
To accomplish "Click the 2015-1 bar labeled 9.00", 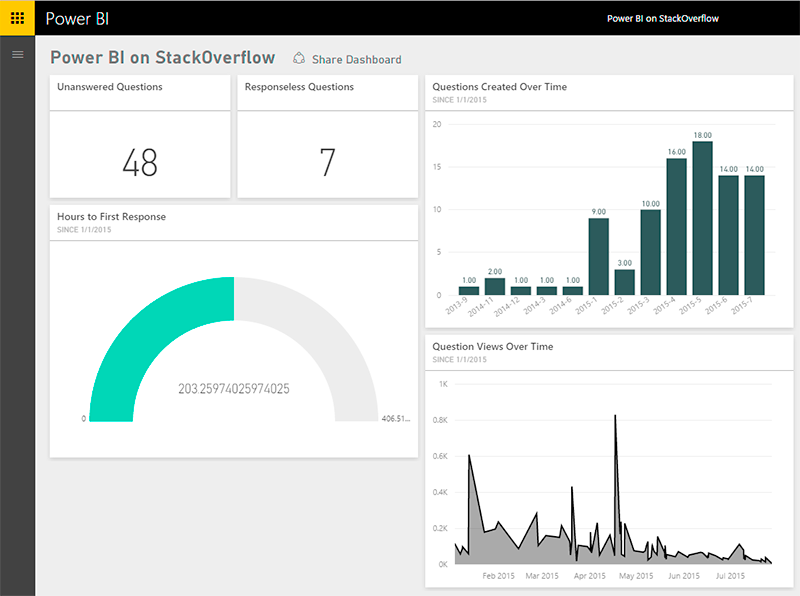I will tap(598, 257).
